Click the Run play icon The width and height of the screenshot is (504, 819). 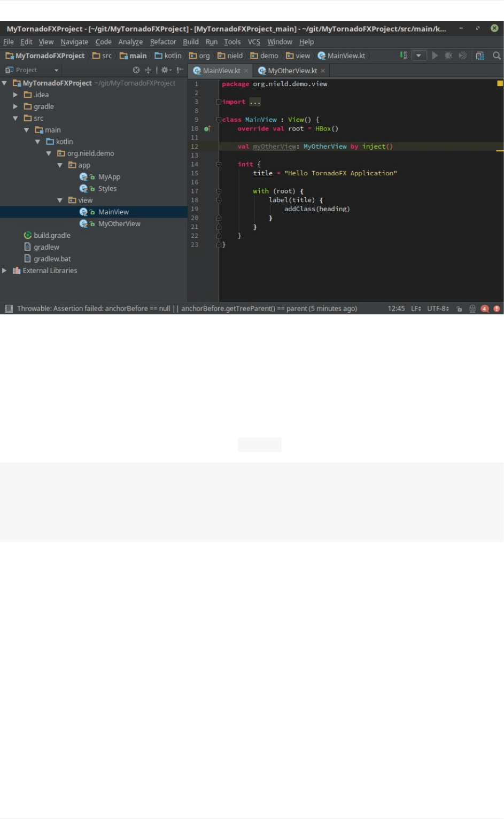point(435,56)
